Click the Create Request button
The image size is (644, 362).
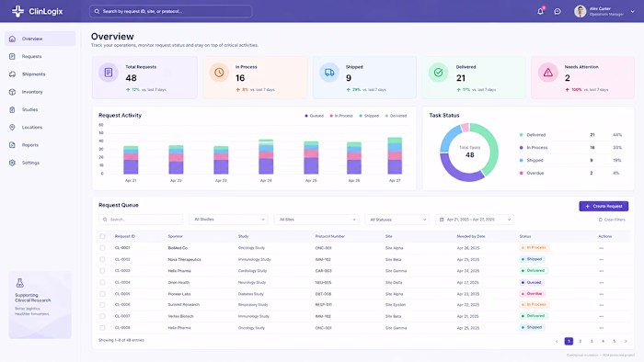tap(604, 206)
